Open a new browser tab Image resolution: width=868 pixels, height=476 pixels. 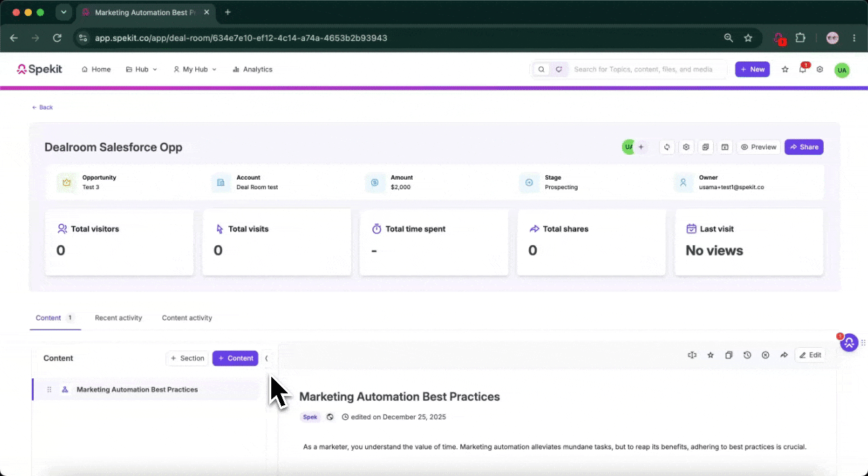(228, 13)
